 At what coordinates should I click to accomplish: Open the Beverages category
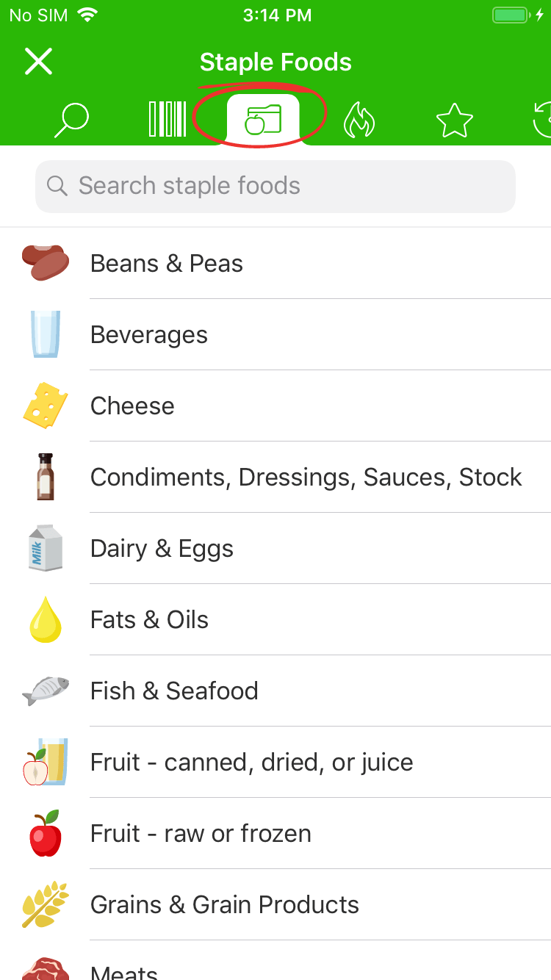pyautogui.click(x=149, y=335)
